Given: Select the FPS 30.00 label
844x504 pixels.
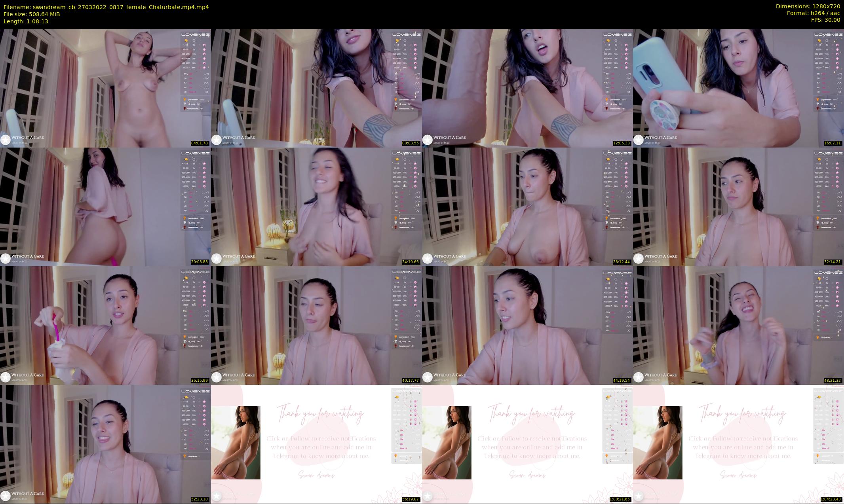Looking at the screenshot, I should pyautogui.click(x=825, y=20).
